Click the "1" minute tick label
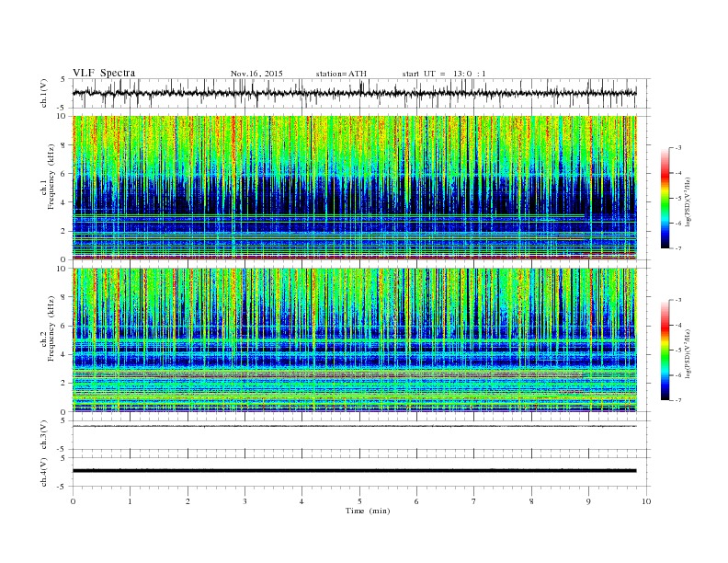 (131, 501)
